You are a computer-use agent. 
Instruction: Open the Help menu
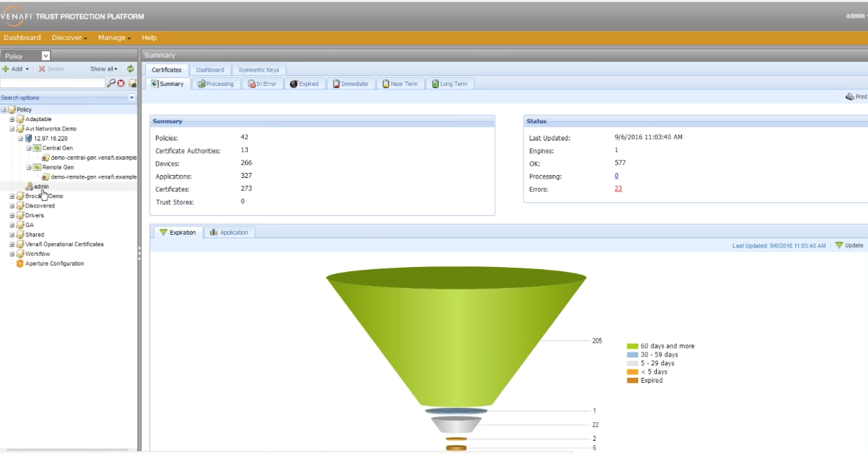(149, 38)
